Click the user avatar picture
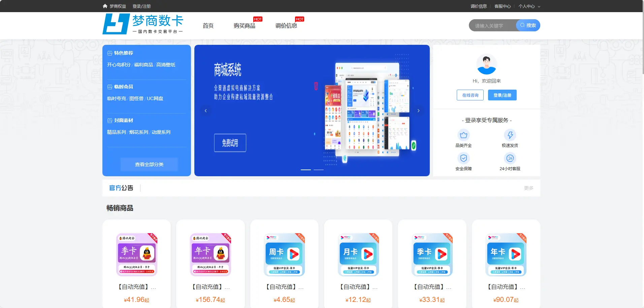Image resolution: width=644 pixels, height=308 pixels. (486, 64)
